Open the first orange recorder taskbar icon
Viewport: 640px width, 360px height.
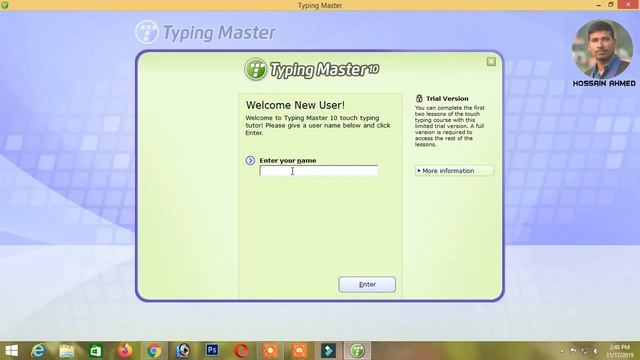270,351
